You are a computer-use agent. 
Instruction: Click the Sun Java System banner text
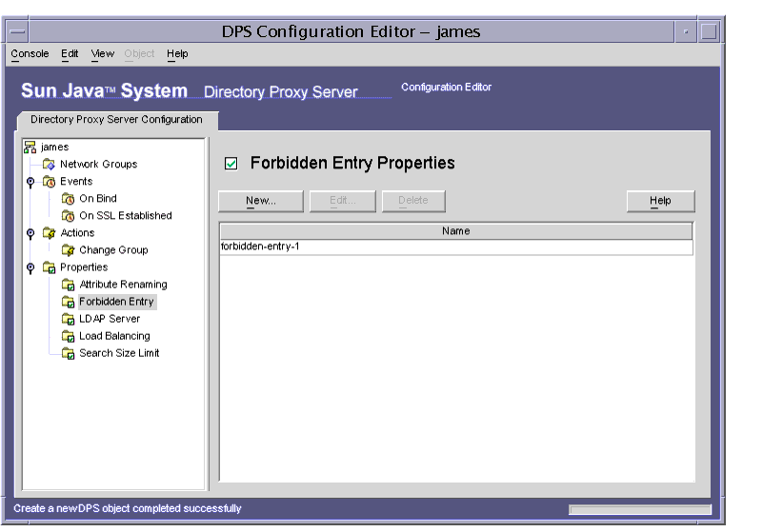point(105,91)
